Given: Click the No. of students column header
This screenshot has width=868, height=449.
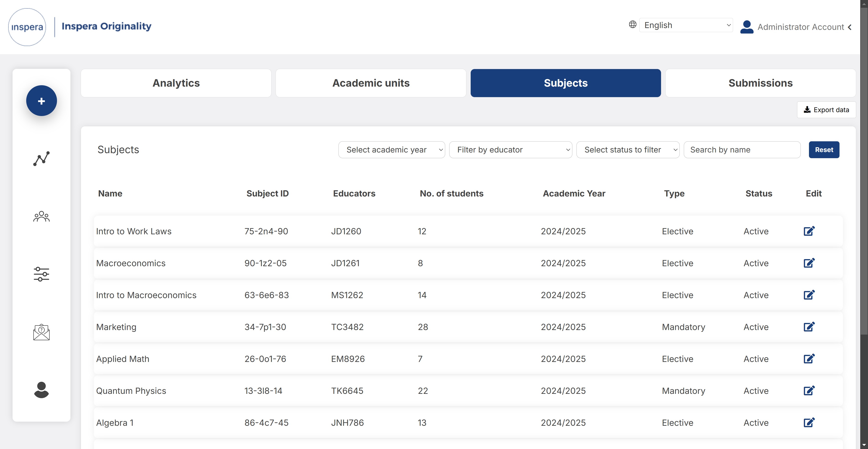Looking at the screenshot, I should coord(452,193).
